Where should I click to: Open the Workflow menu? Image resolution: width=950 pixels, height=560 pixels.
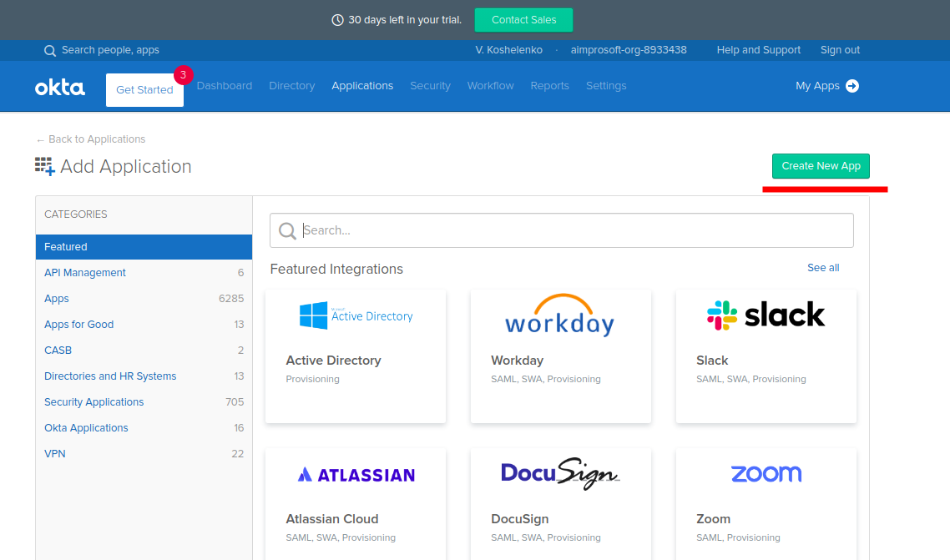point(490,86)
